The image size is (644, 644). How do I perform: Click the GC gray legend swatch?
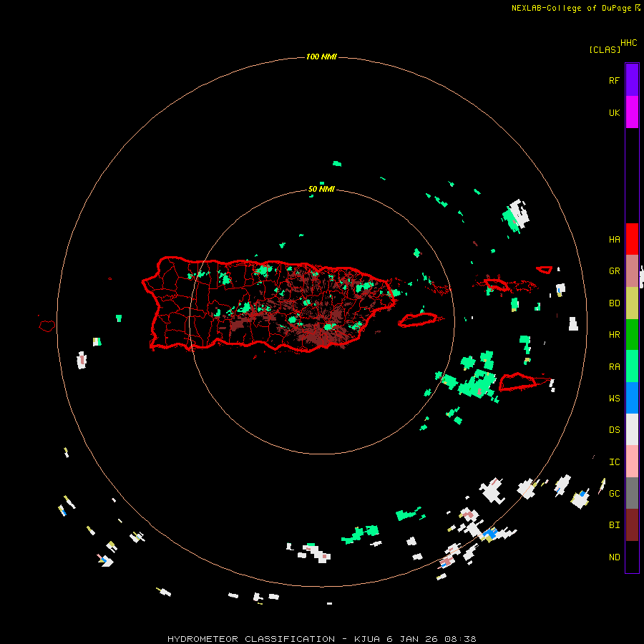[632, 493]
